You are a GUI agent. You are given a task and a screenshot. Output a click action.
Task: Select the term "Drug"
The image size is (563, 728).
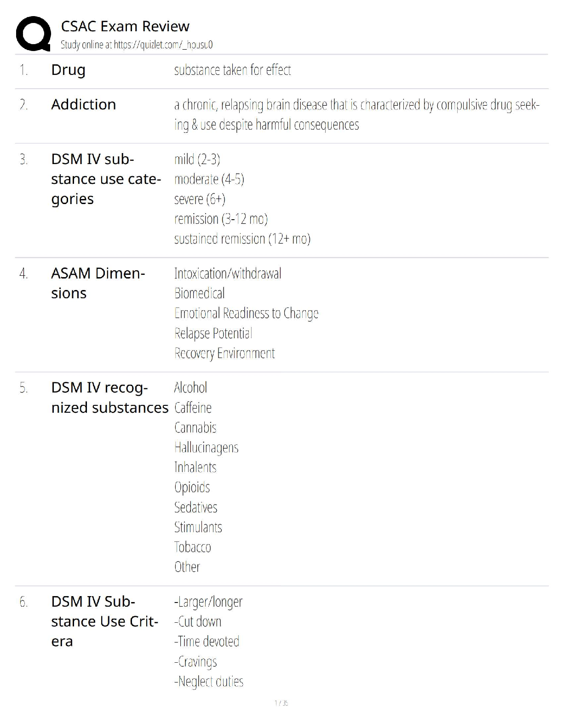click(68, 70)
